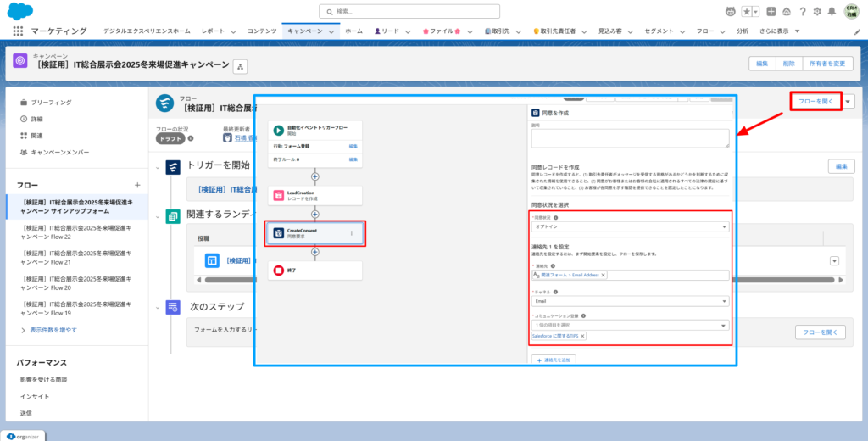Click the 削除 button in header
The image size is (868, 441).
[789, 64]
